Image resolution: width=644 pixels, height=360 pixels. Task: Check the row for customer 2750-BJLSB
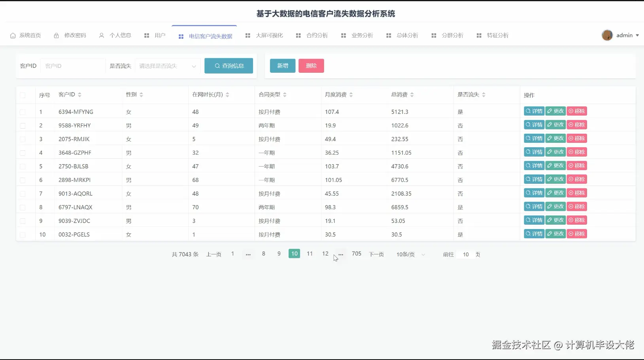coord(23,166)
